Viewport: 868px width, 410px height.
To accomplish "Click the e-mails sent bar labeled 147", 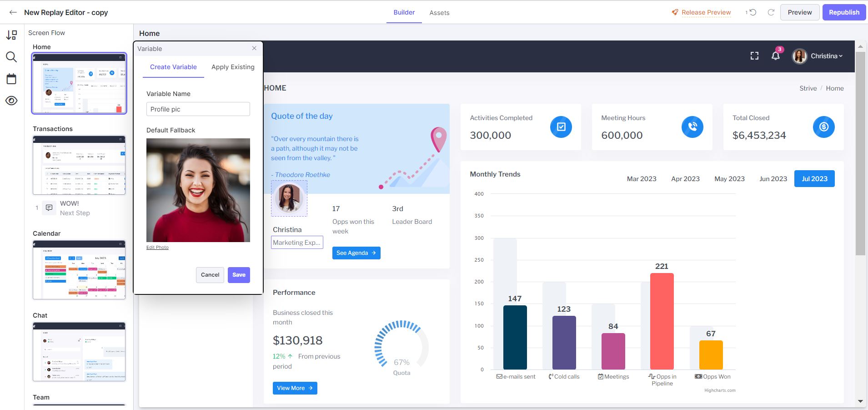I will [x=515, y=337].
